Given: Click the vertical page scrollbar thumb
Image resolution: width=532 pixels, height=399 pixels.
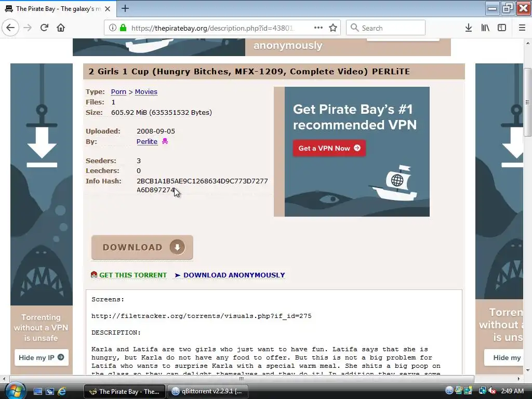Looking at the screenshot, I should click(527, 102).
